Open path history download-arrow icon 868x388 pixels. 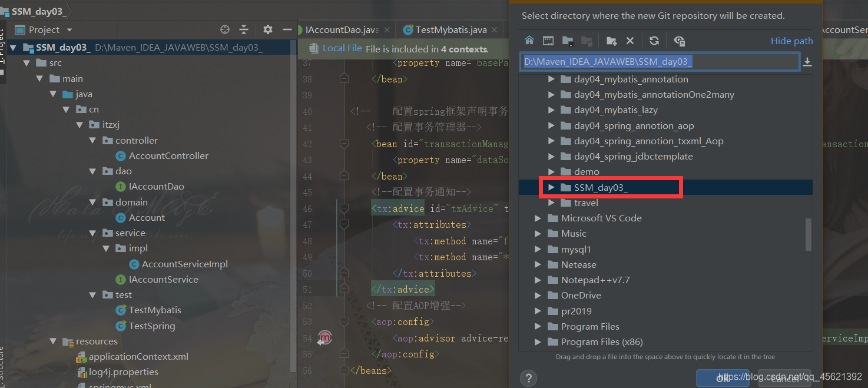[x=807, y=61]
